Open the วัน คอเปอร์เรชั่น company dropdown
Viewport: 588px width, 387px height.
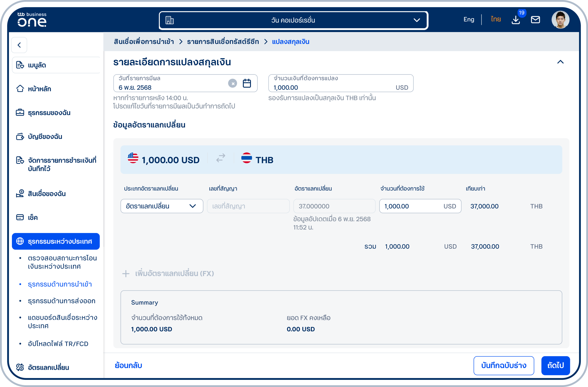click(x=293, y=20)
